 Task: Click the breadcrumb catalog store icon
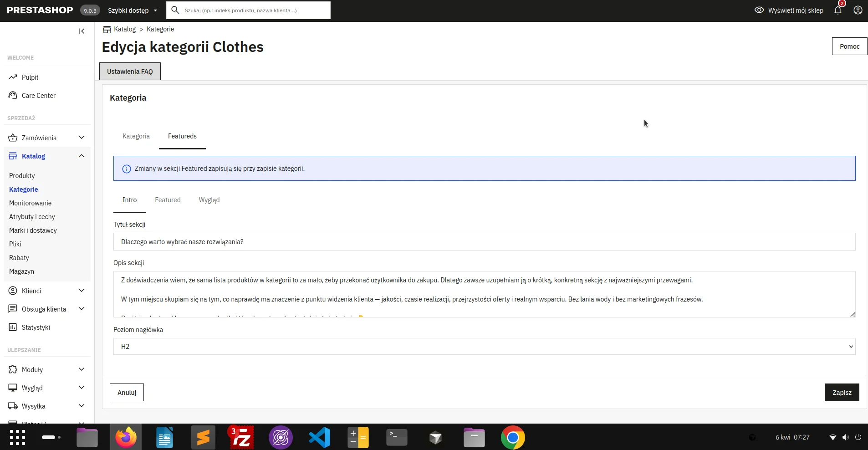(107, 29)
